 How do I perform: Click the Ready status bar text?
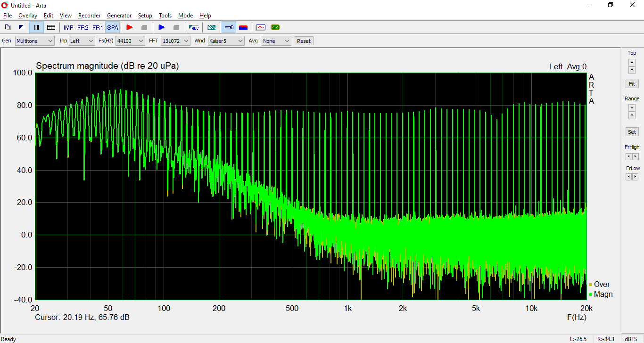(9, 339)
